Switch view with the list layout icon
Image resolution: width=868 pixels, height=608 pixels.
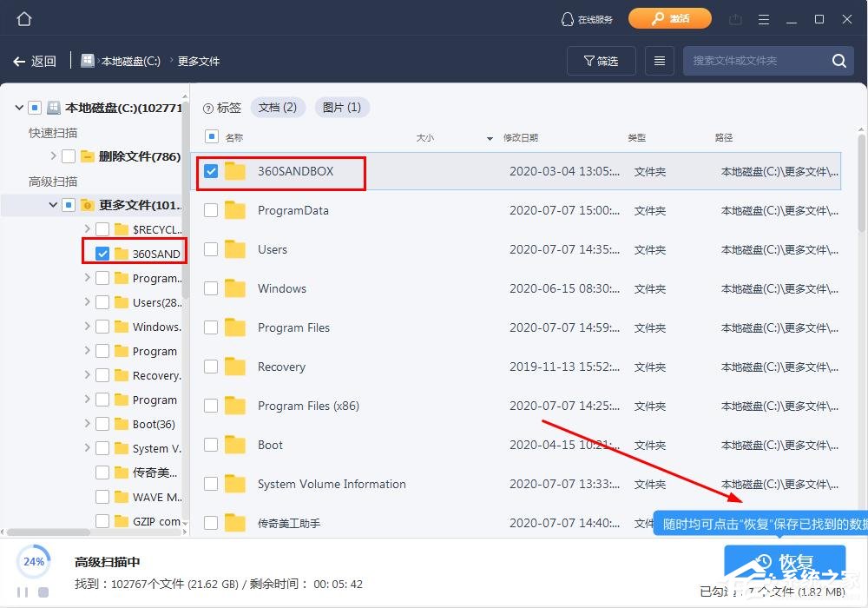(658, 61)
